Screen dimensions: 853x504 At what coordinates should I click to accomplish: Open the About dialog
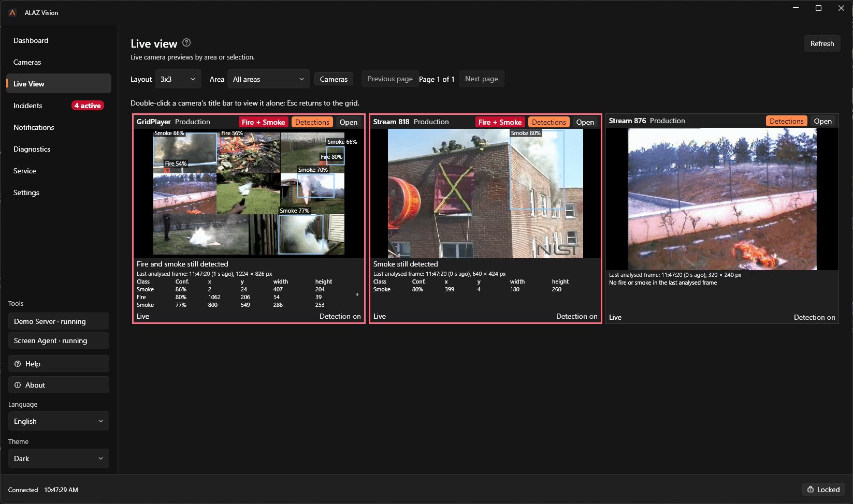pos(59,385)
